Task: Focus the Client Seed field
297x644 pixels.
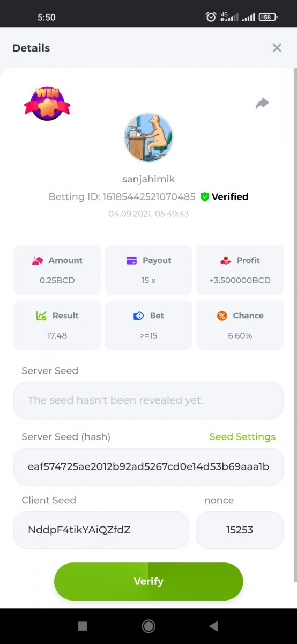Action: pyautogui.click(x=101, y=530)
